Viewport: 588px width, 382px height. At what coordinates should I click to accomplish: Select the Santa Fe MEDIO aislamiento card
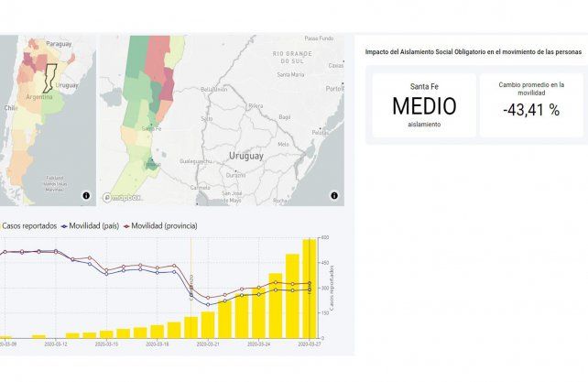pyautogui.click(x=424, y=105)
